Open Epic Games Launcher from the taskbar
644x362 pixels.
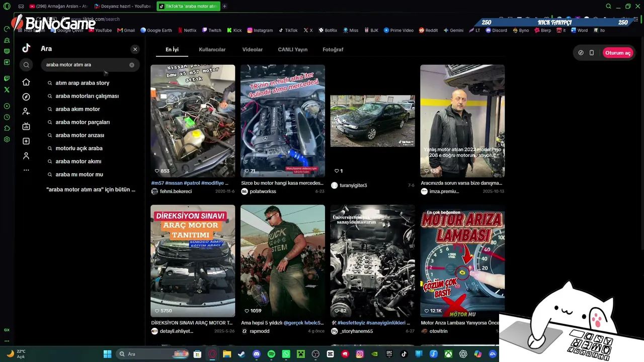(x=389, y=354)
